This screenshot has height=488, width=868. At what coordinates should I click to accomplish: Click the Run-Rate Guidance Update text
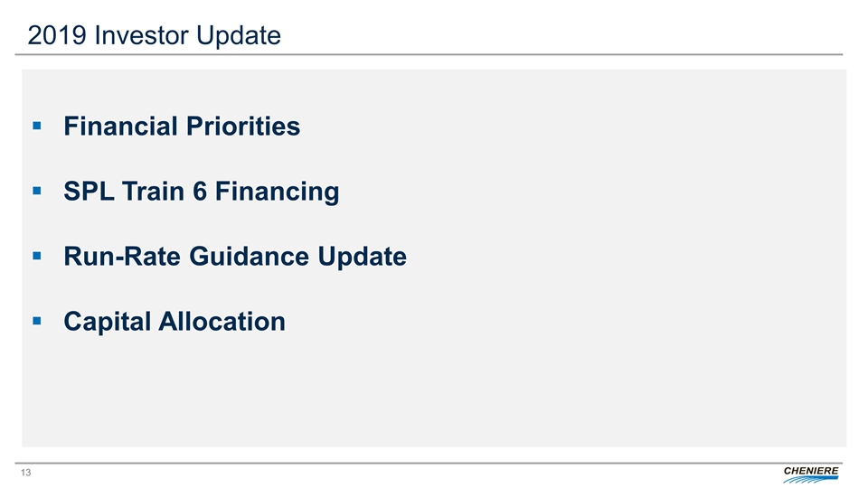(234, 257)
